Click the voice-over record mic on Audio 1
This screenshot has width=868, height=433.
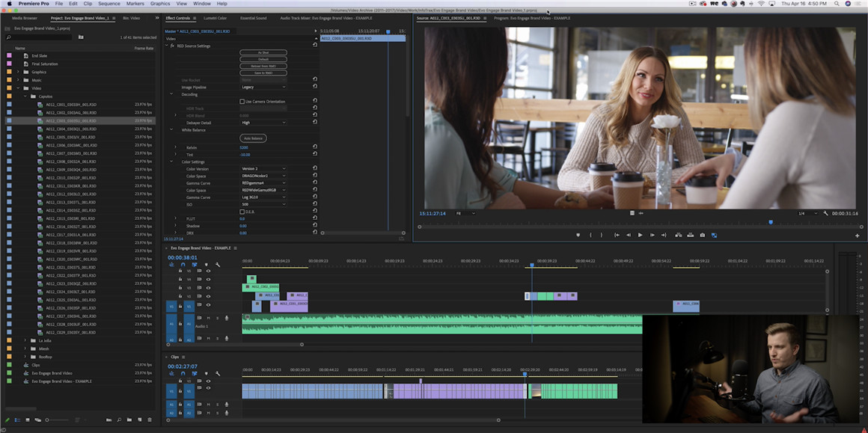click(227, 317)
